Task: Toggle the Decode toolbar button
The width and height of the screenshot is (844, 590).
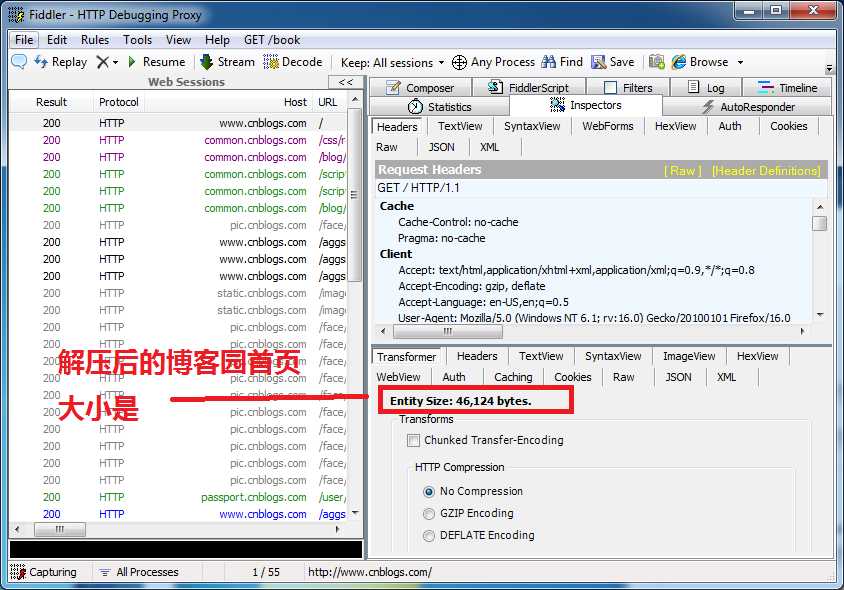Action: [293, 62]
